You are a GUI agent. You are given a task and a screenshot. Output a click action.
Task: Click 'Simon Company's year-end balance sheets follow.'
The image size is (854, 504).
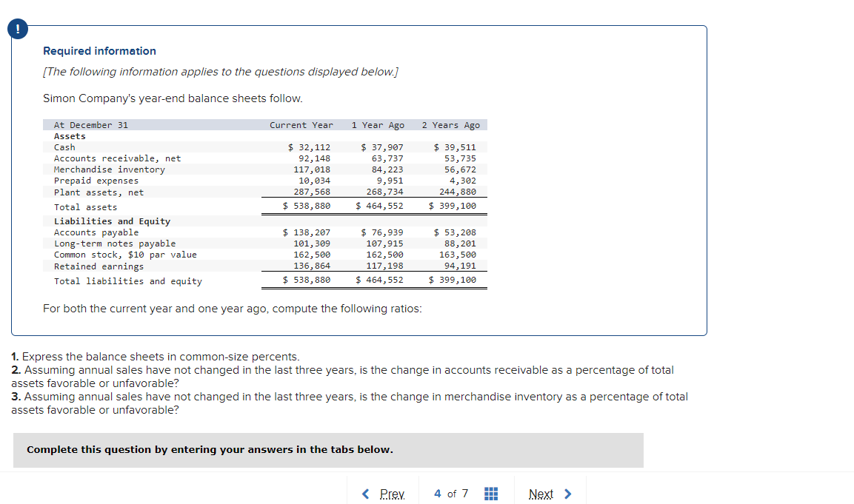(x=173, y=98)
